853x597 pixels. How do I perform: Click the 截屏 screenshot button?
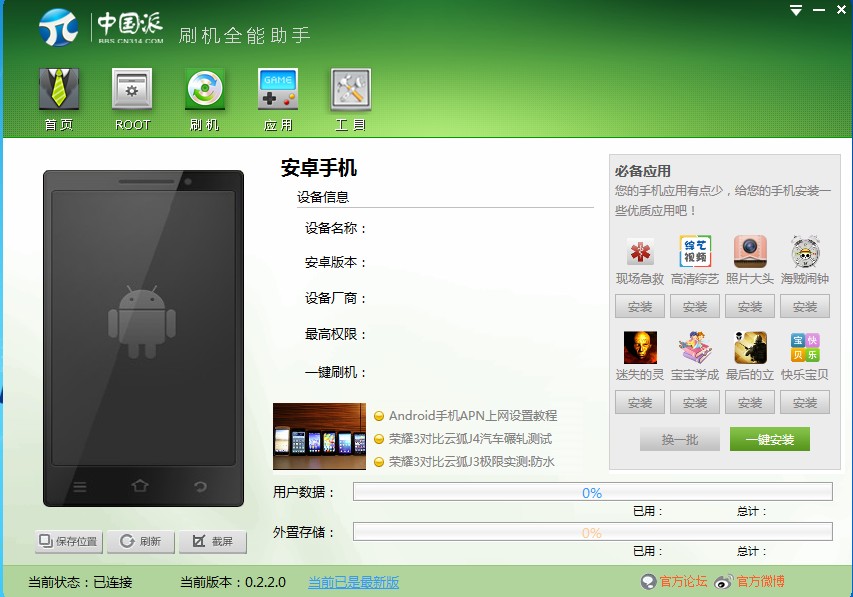(213, 541)
